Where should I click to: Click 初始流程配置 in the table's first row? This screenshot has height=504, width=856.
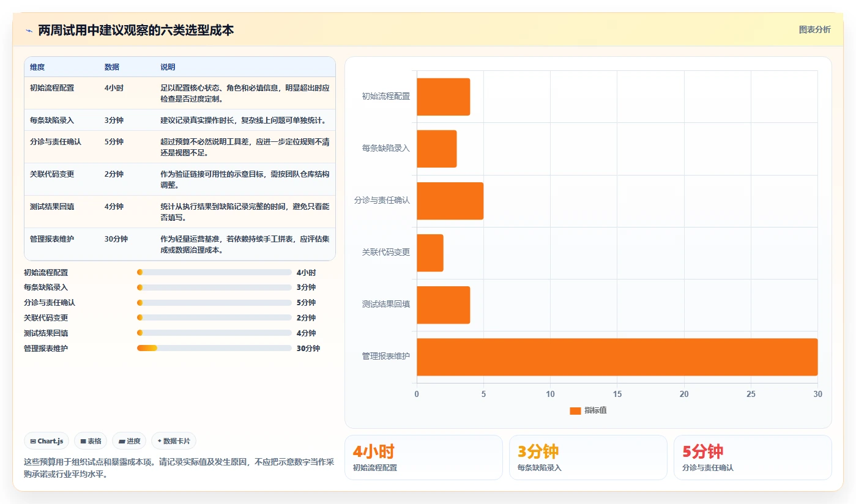coord(52,88)
